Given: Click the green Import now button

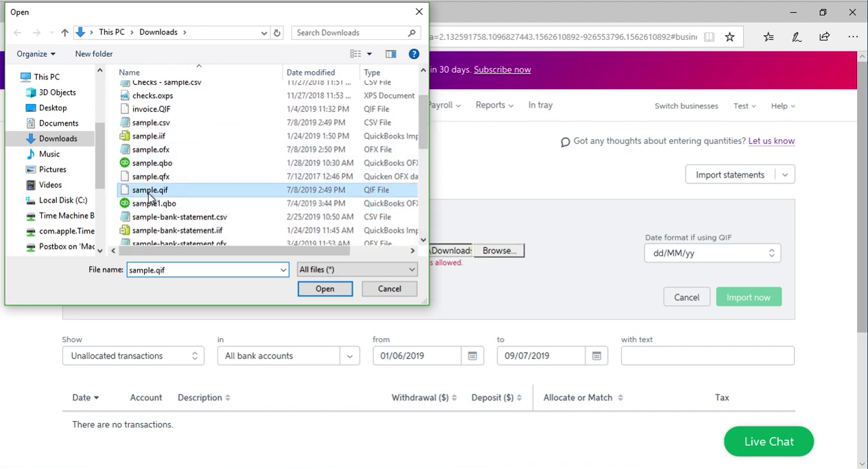Looking at the screenshot, I should pos(749,298).
